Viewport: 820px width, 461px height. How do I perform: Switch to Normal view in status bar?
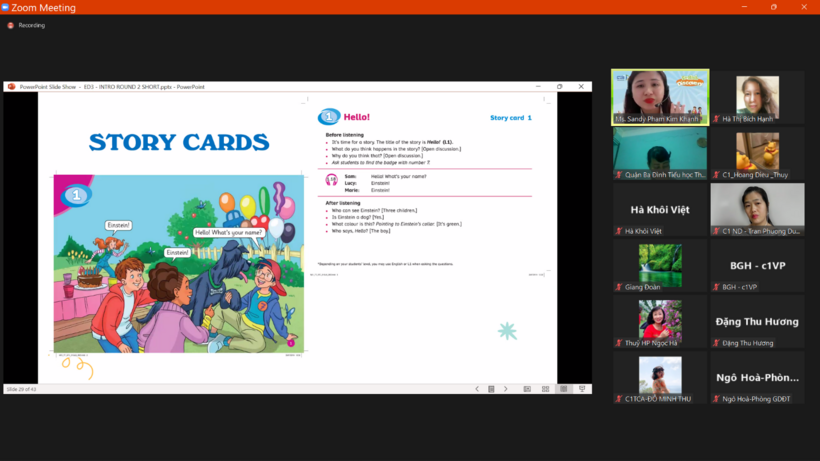click(529, 389)
